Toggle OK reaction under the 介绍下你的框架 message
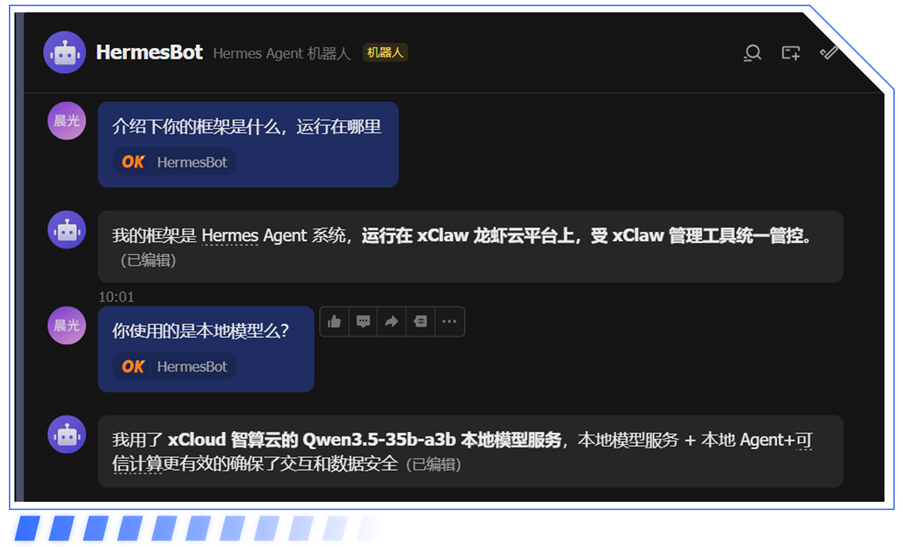Screen dimensions: 903x547 click(175, 162)
